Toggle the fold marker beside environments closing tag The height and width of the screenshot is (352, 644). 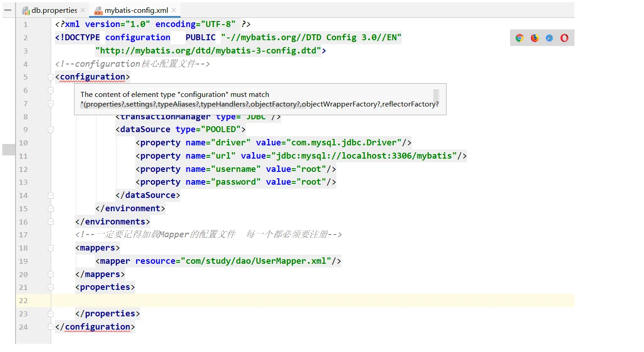click(50, 222)
